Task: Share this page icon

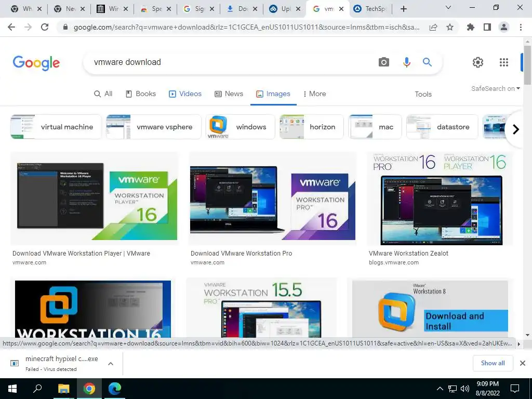Action: [433, 27]
